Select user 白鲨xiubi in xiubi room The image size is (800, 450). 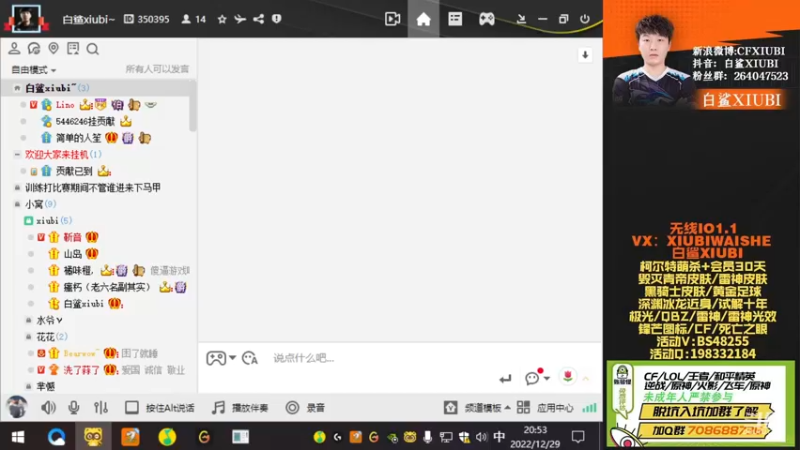point(84,304)
